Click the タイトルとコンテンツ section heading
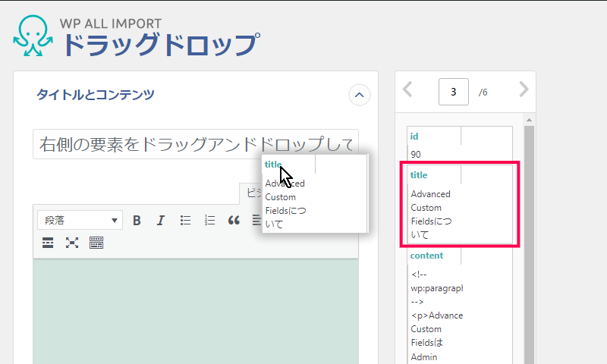Screen dimensions: 607x364 click(x=96, y=95)
